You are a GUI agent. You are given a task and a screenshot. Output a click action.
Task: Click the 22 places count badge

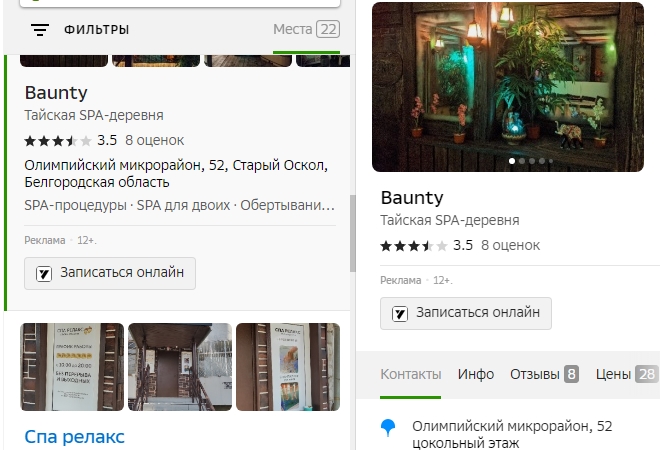pos(328,29)
